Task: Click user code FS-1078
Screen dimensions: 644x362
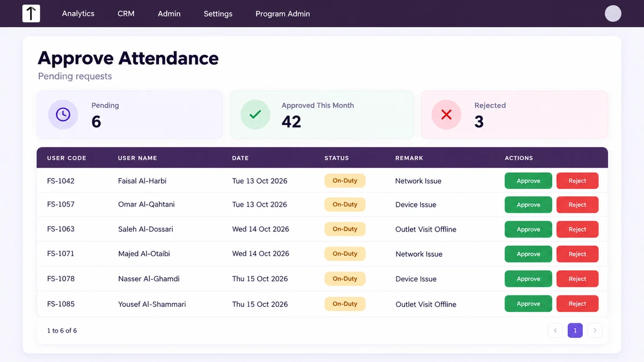Action: coord(61,279)
